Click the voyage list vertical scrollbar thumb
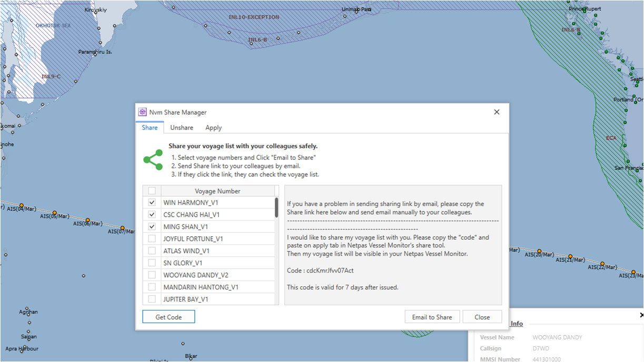The width and height of the screenshot is (644, 362). tap(276, 207)
